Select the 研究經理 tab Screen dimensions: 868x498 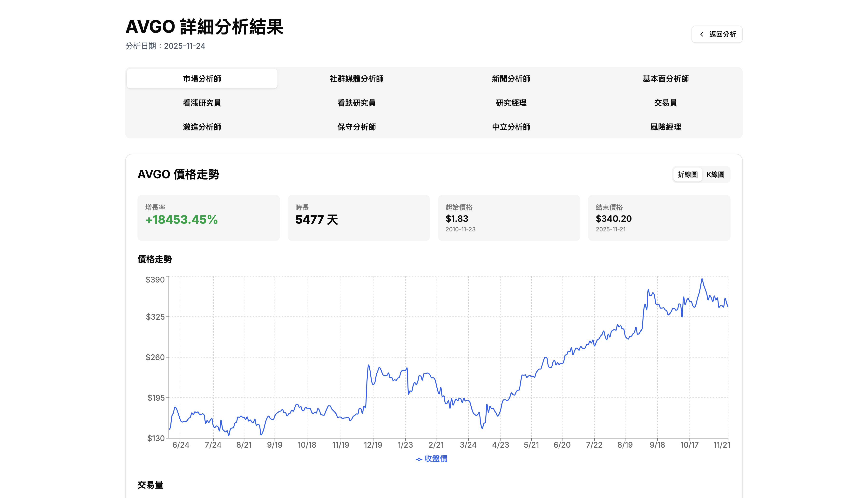(511, 103)
